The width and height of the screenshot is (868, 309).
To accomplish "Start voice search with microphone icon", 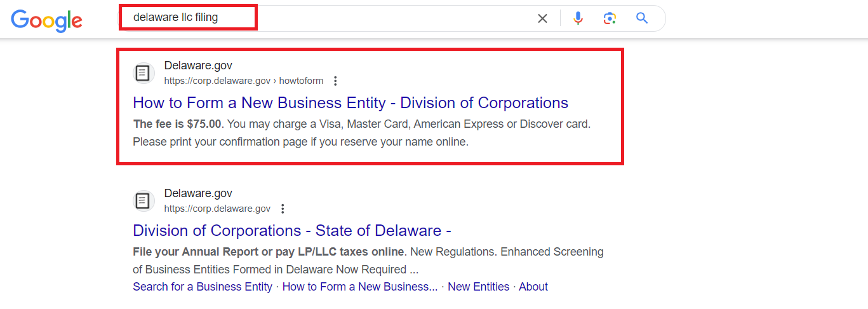I will click(x=578, y=18).
